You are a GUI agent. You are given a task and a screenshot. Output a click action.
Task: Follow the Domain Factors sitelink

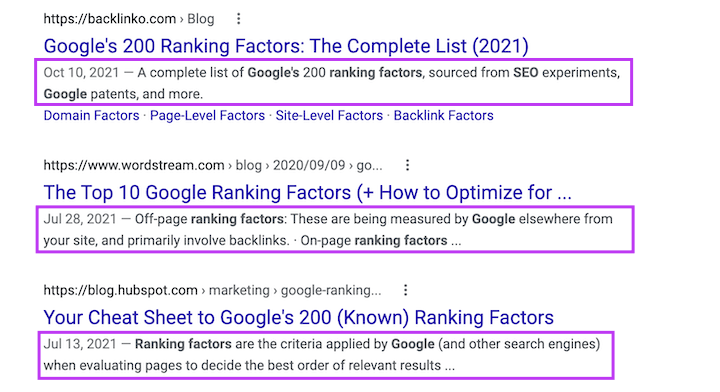pyautogui.click(x=91, y=115)
